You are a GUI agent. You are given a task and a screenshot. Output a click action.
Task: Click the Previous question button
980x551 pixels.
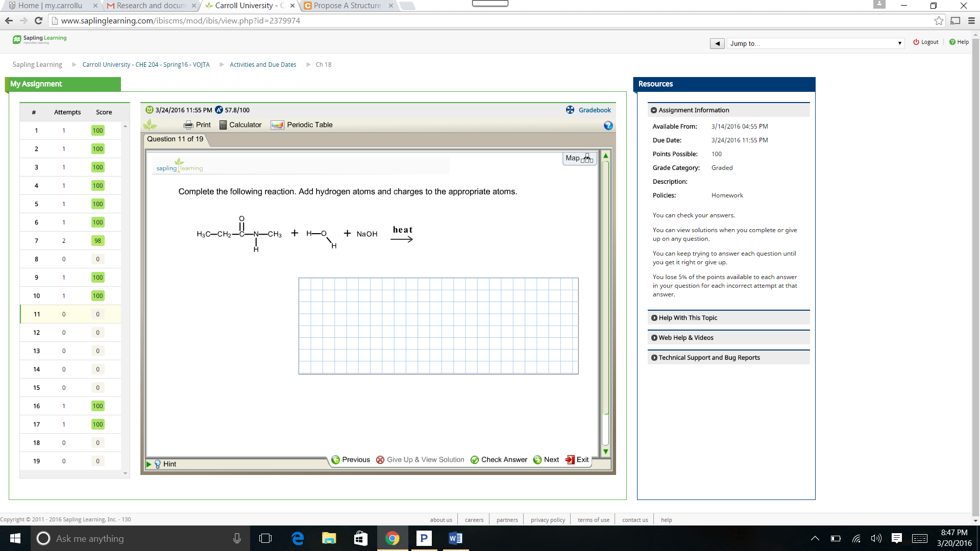pos(351,460)
